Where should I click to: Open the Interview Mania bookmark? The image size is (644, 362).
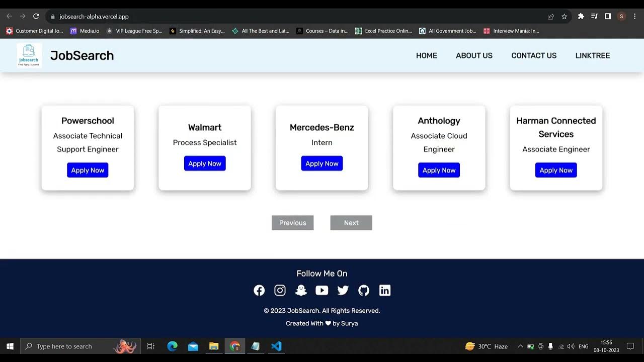pos(511,31)
